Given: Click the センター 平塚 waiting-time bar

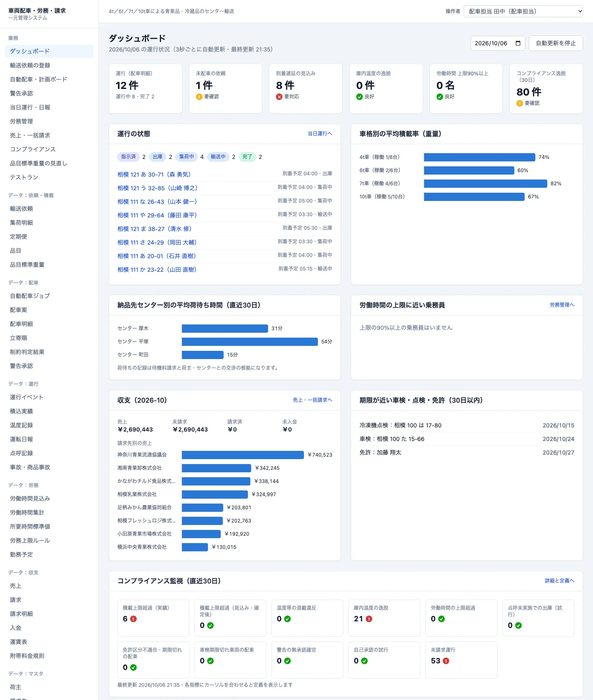Looking at the screenshot, I should tap(250, 342).
